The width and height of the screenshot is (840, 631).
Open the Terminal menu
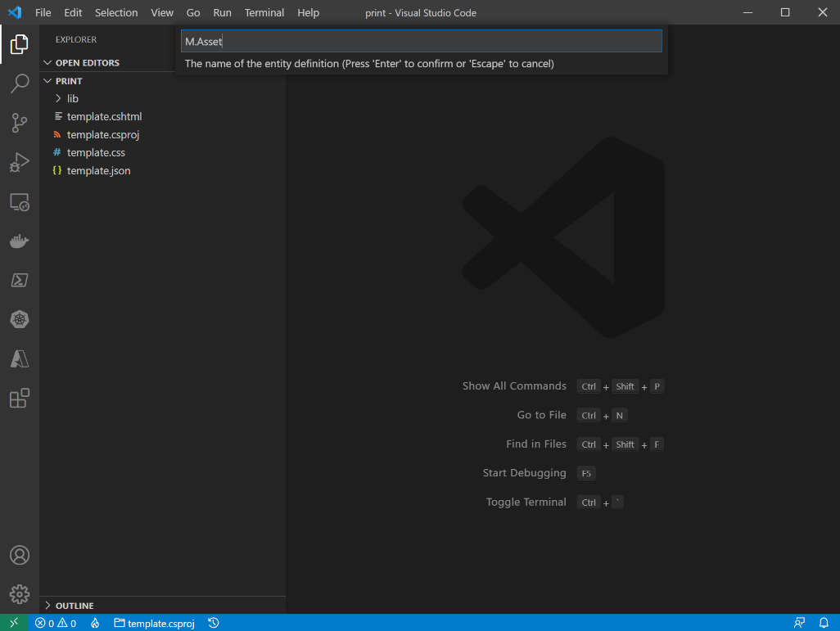click(264, 12)
